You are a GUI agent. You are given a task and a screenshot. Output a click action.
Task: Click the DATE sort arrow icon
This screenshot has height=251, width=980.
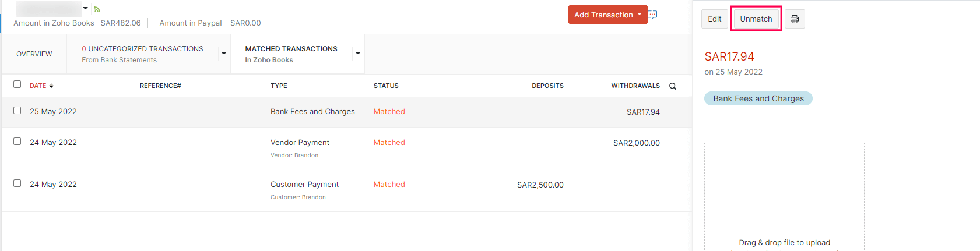click(51, 86)
